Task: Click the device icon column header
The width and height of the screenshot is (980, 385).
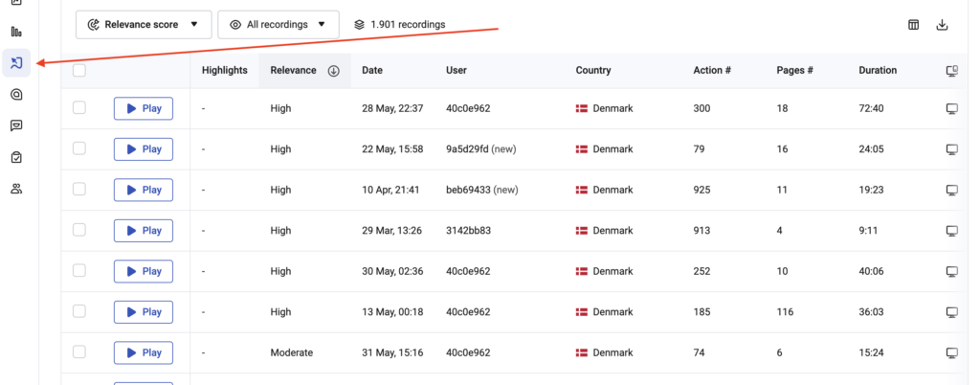Action: point(952,71)
